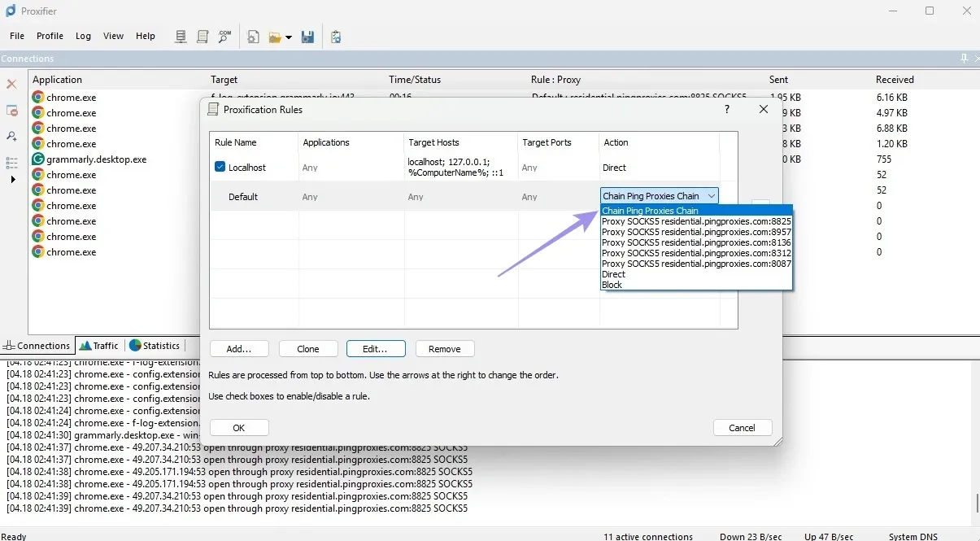Click the magnifier with plus sidebar icon
The image size is (980, 541).
[11, 136]
